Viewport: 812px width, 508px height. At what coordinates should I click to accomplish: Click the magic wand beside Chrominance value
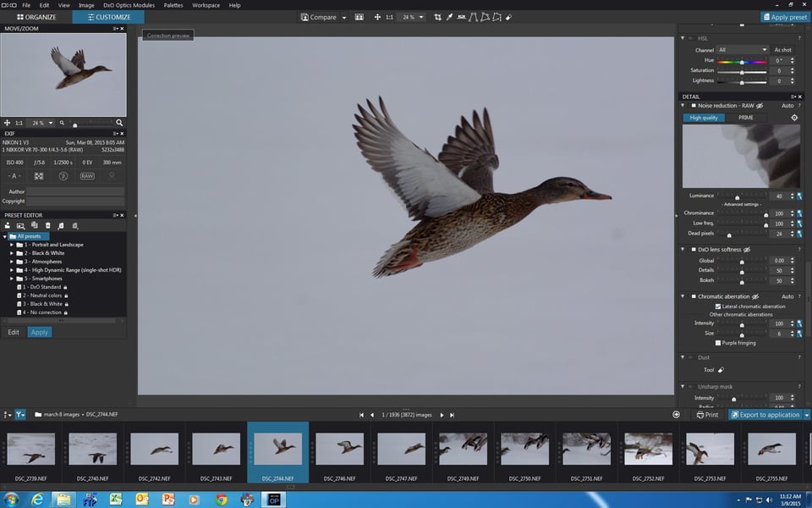(799, 213)
